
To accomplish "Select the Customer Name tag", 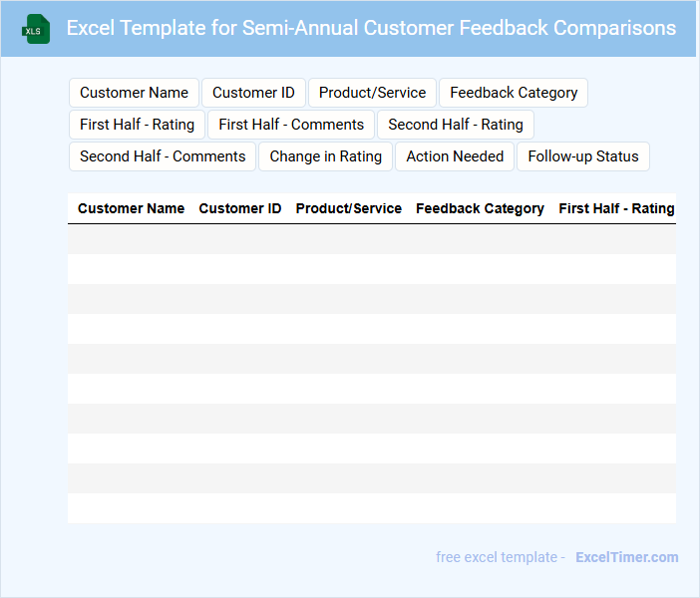I will tap(134, 93).
